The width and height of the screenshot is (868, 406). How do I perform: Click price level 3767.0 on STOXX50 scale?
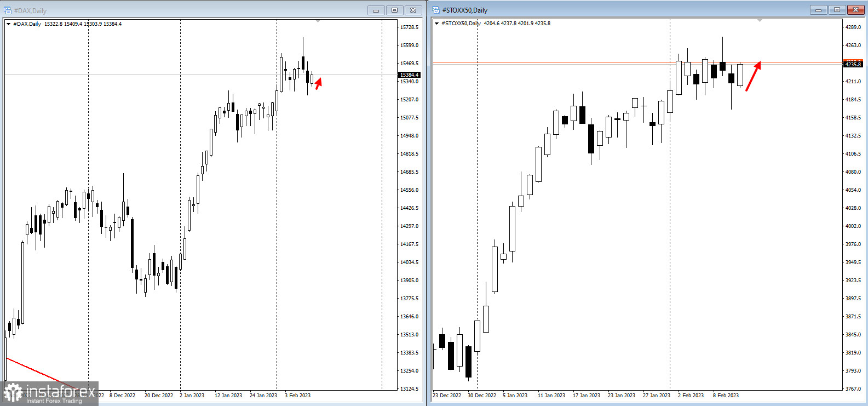pos(853,389)
